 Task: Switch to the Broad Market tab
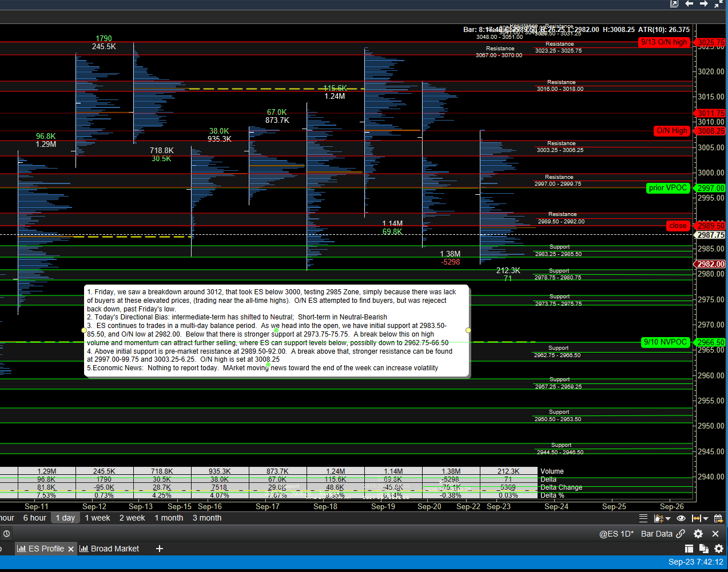(109, 549)
